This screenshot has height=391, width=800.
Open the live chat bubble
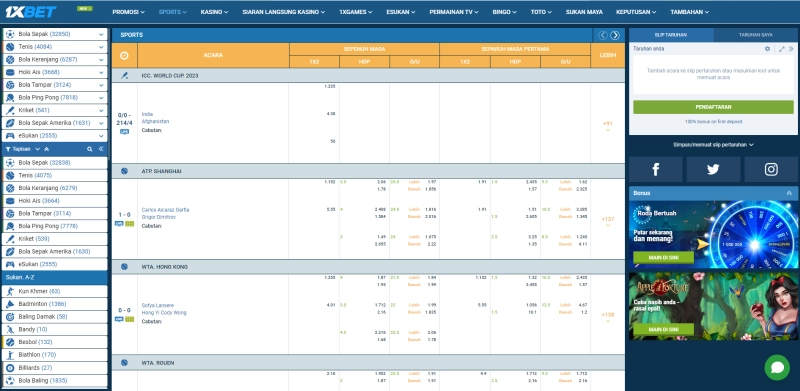coord(777,368)
